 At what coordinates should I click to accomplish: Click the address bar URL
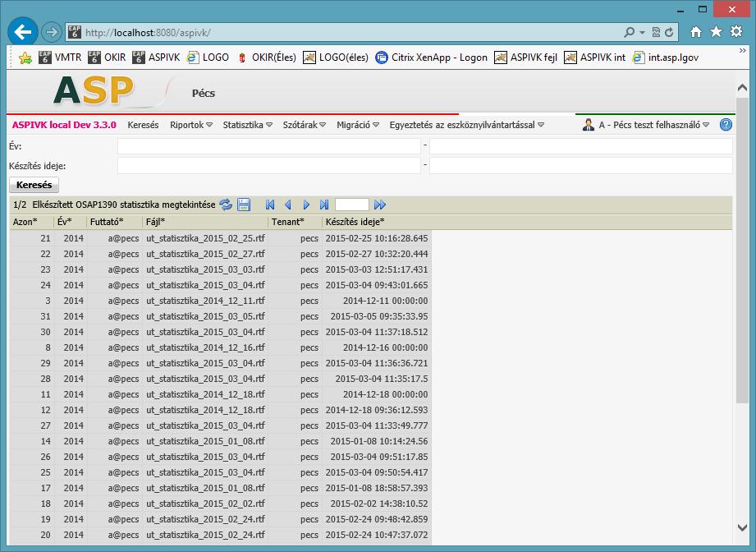tap(148, 33)
